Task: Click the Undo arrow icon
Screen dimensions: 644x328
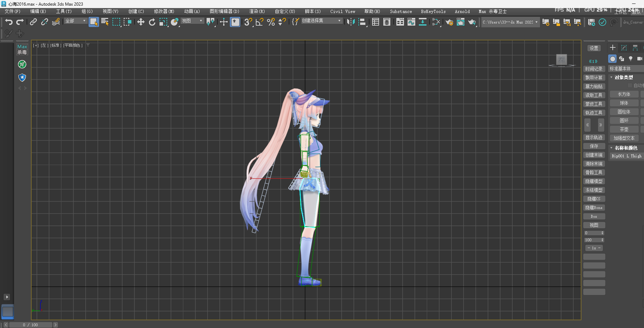Action: click(x=9, y=22)
